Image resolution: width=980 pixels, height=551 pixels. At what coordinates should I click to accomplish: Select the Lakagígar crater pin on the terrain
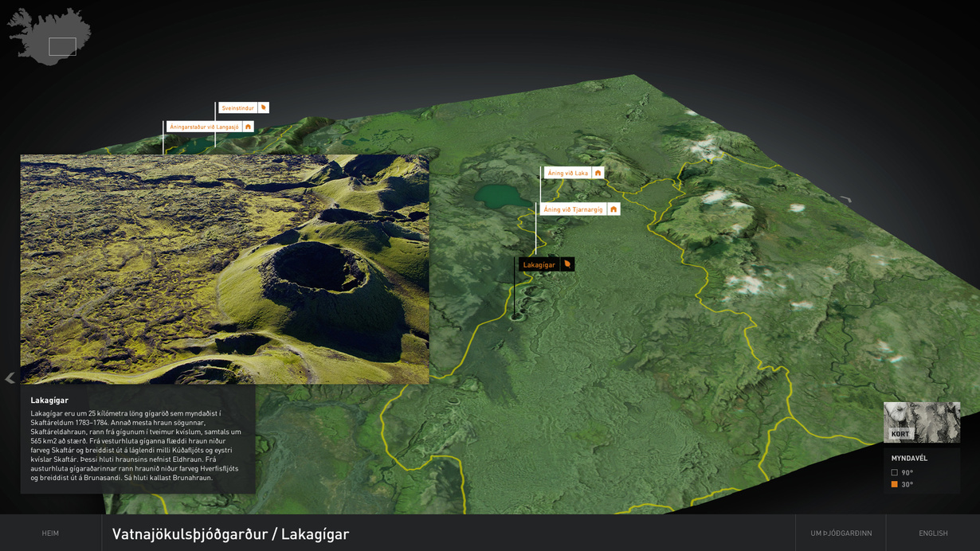[515, 316]
